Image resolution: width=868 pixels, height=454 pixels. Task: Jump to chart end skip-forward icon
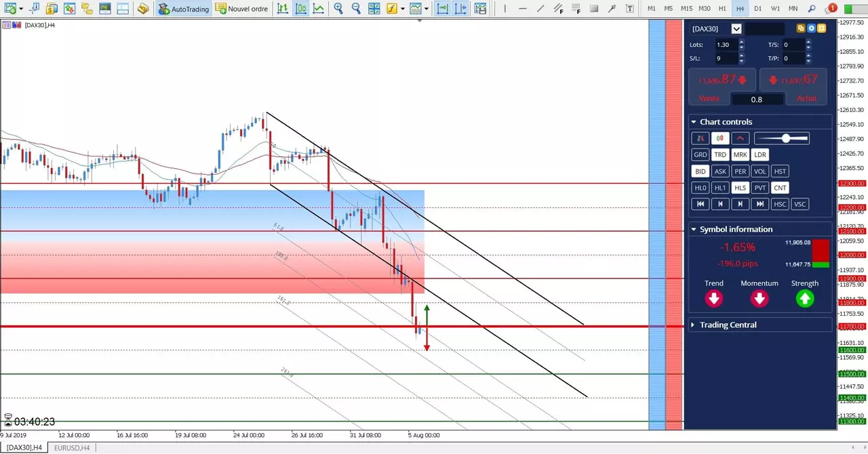pos(760,204)
